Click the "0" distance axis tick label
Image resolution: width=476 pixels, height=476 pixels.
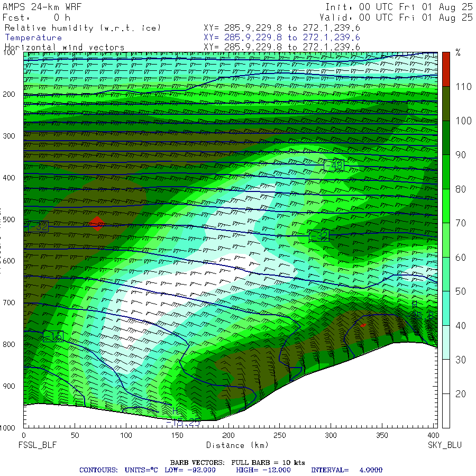point(24,435)
